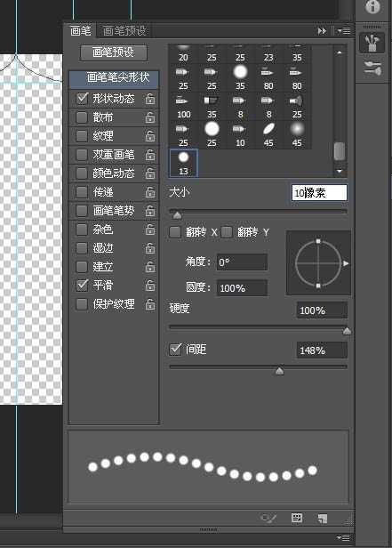
Task: Open the Brush dock icon below presets
Action: [x=372, y=68]
